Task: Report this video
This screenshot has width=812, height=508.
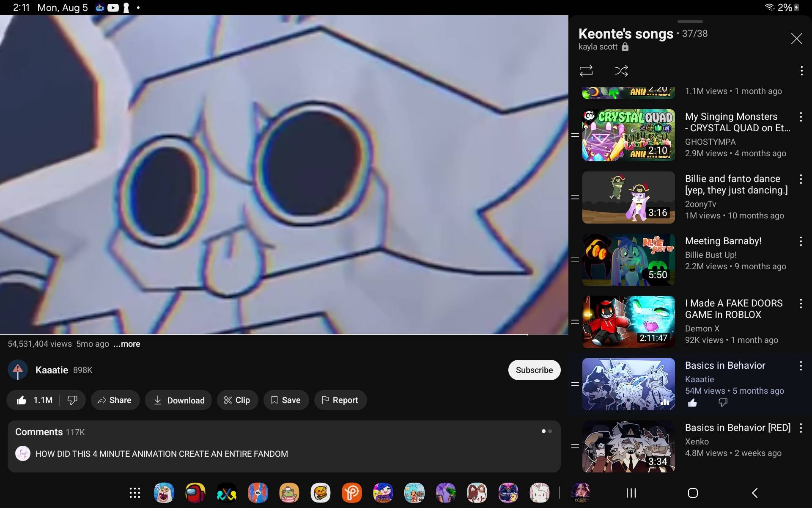Action: [340, 400]
